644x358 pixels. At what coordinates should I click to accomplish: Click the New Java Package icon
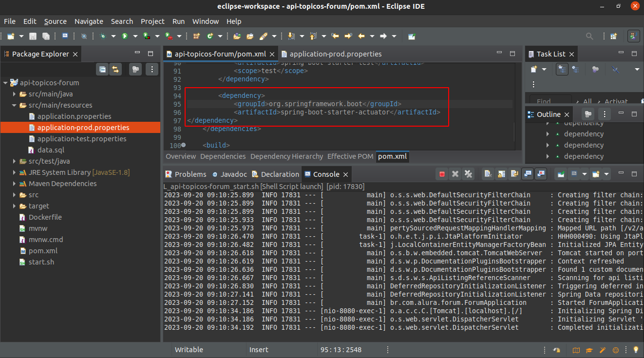click(x=197, y=36)
